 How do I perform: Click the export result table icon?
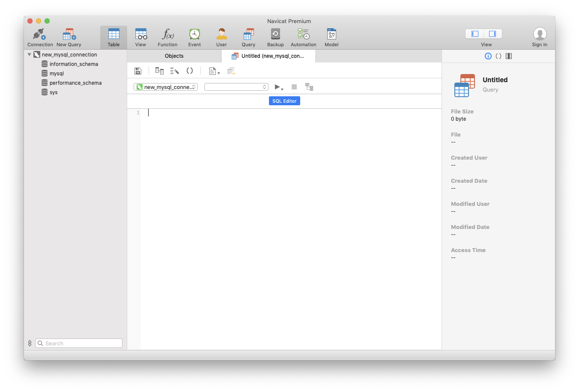[x=231, y=71]
